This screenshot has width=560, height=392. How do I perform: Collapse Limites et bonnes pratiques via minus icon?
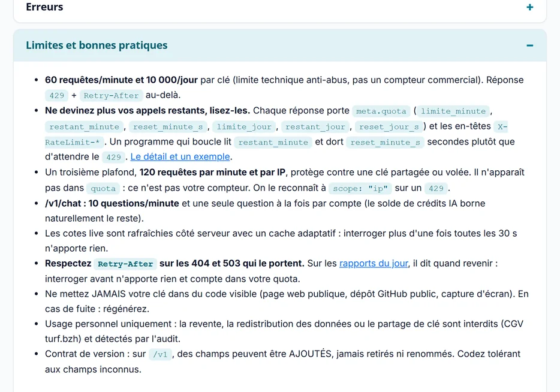(x=529, y=46)
